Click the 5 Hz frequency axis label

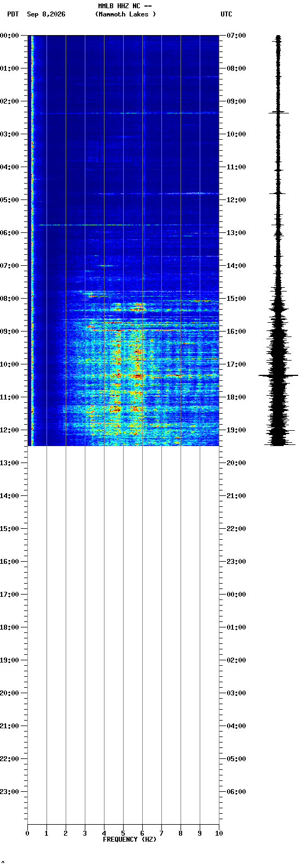click(x=123, y=833)
